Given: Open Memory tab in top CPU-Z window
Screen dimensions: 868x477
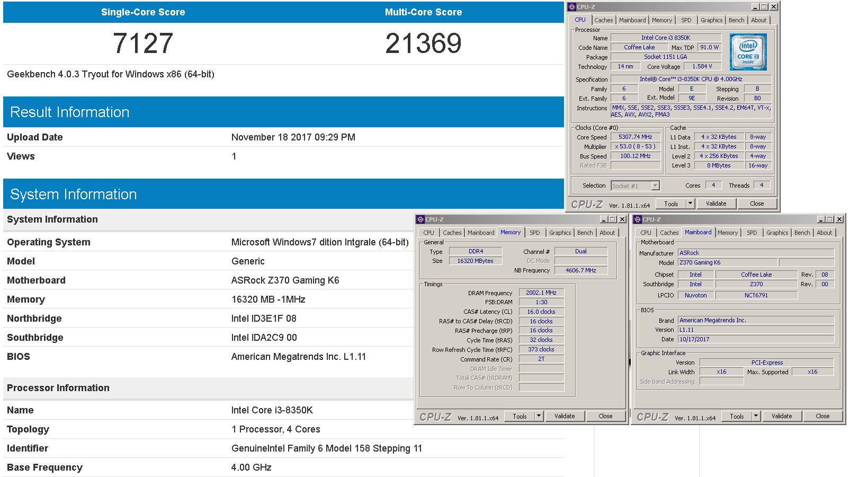Looking at the screenshot, I should 662,20.
